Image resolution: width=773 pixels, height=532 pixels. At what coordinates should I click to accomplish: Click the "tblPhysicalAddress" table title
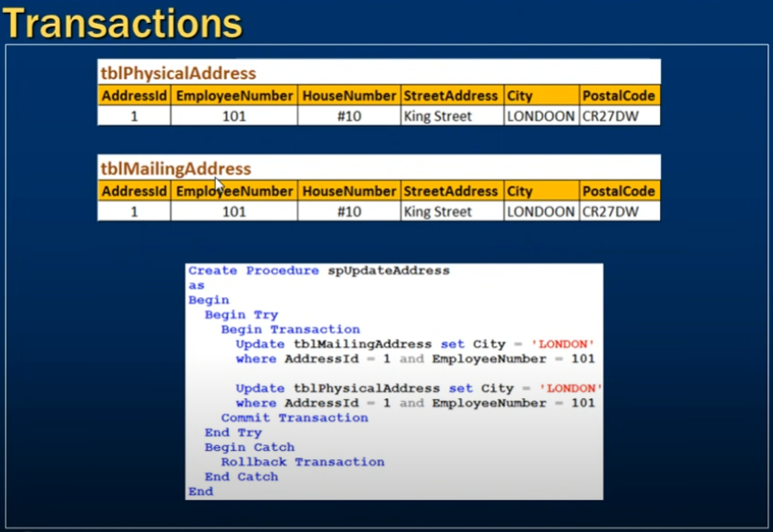point(179,74)
